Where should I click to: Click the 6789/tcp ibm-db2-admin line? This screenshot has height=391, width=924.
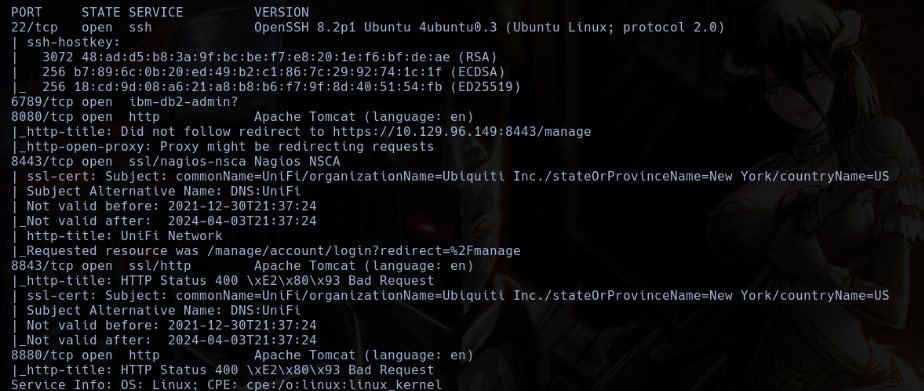click(124, 102)
